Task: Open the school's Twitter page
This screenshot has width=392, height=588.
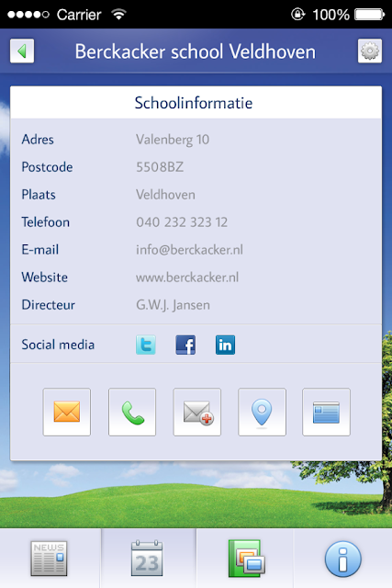Action: 146,345
